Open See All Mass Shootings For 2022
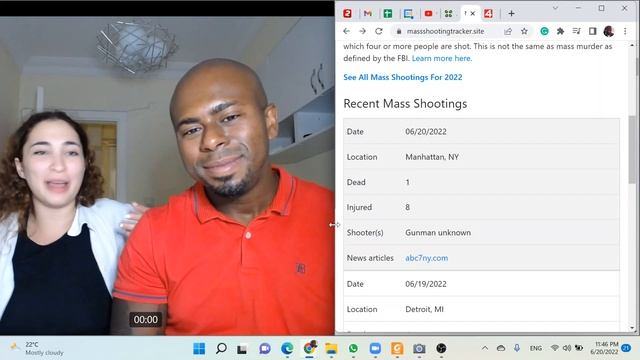 [403, 77]
